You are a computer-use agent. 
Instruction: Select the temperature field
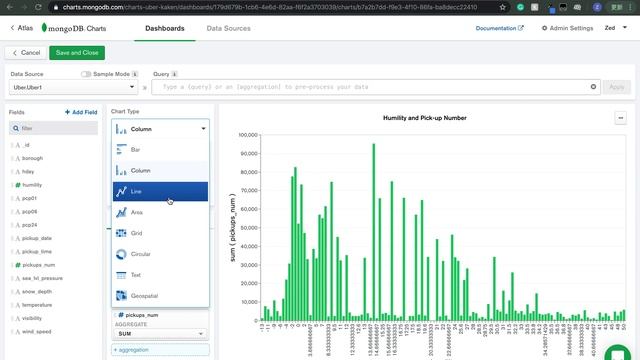[36, 305]
